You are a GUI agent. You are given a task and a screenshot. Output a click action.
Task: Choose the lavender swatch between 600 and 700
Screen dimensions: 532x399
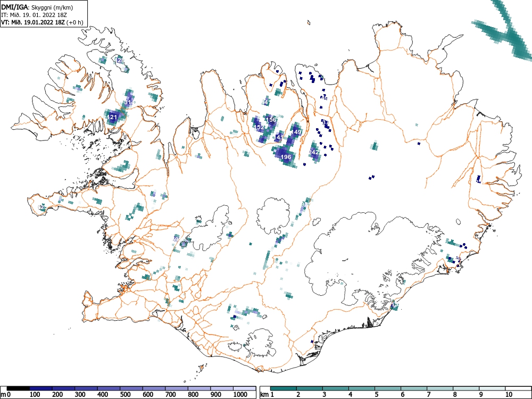click(x=154, y=388)
